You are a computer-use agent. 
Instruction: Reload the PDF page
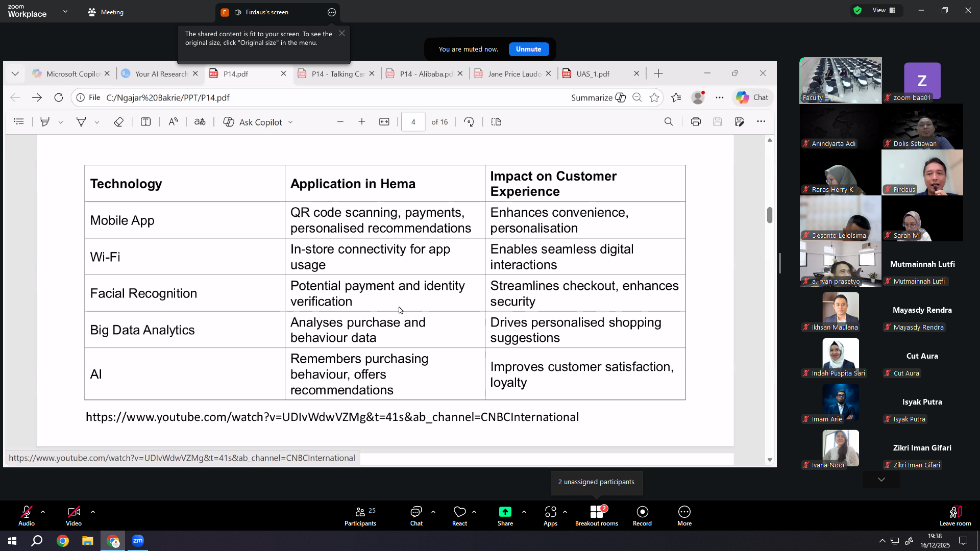[59, 97]
